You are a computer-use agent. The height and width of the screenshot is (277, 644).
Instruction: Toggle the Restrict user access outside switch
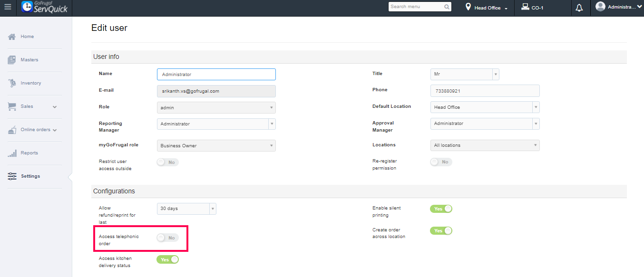pyautogui.click(x=167, y=162)
